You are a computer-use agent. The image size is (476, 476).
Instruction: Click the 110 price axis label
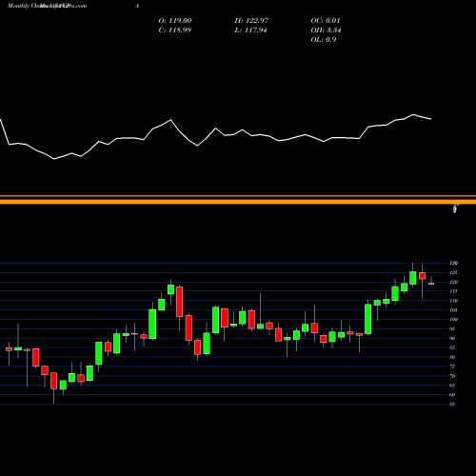coord(454,301)
